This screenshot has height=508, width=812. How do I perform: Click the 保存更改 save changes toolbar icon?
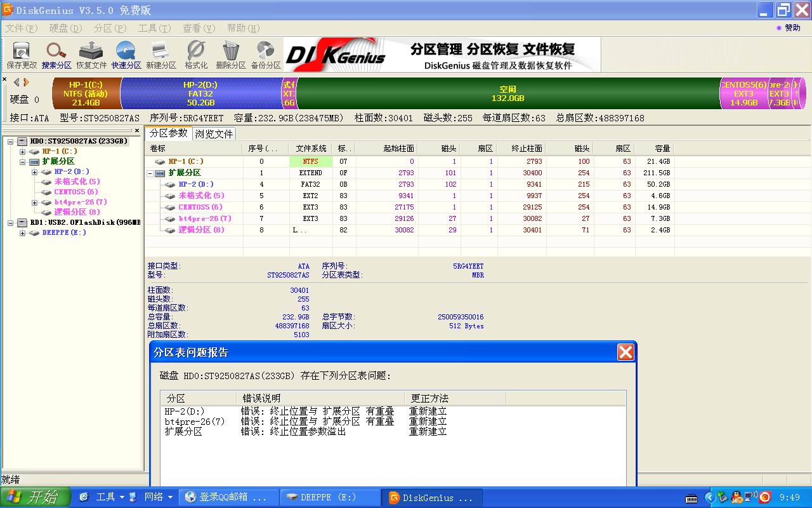pos(22,55)
